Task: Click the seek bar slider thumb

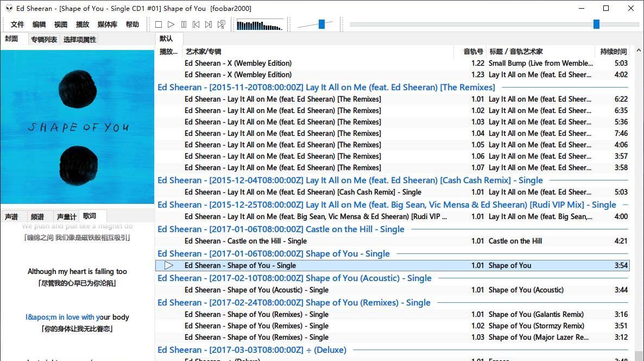Action: tap(596, 24)
